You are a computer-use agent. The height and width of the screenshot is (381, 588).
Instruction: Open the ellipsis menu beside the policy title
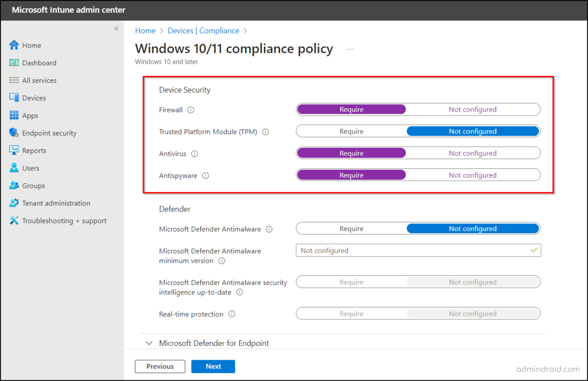click(x=350, y=49)
